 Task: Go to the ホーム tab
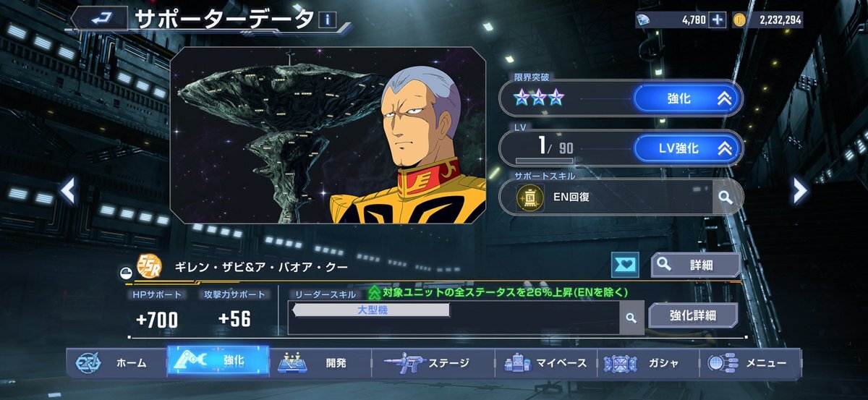coord(116,362)
